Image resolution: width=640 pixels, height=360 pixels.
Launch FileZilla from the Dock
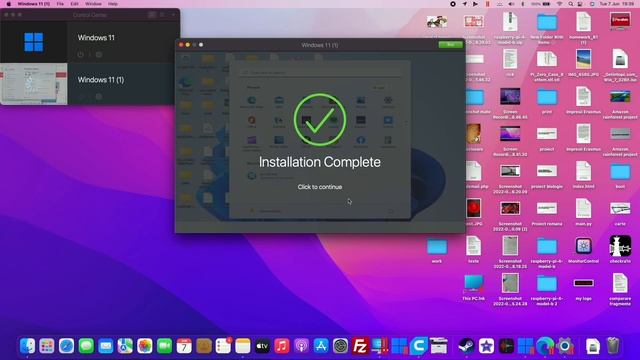point(360,346)
